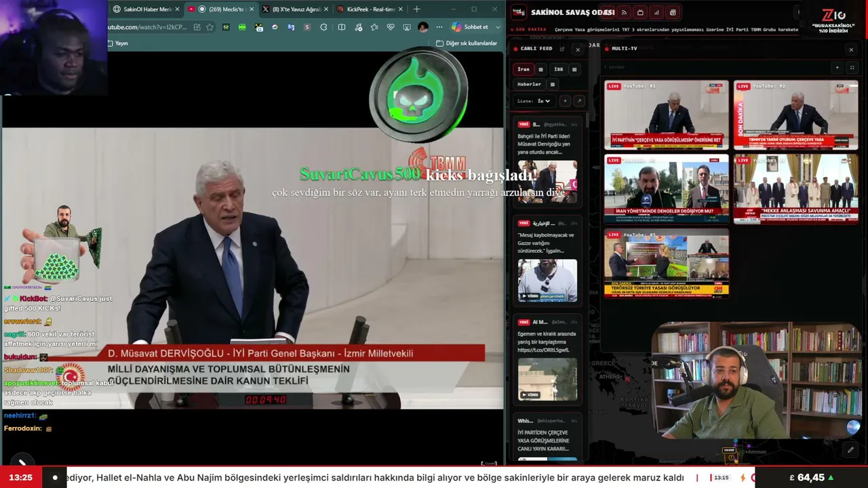The height and width of the screenshot is (488, 868).
Task: Open the browser essentials heart icon
Action: pos(391,27)
